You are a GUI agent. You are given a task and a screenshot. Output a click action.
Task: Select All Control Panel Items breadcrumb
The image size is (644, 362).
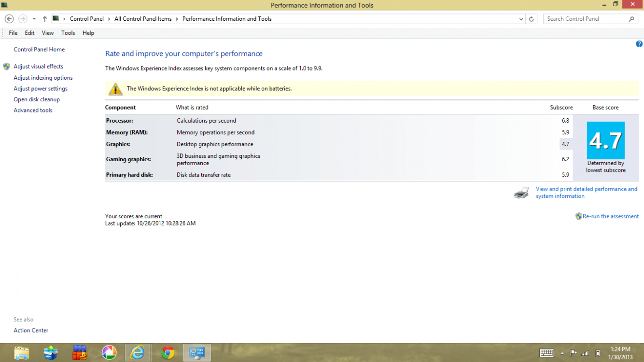(x=143, y=19)
